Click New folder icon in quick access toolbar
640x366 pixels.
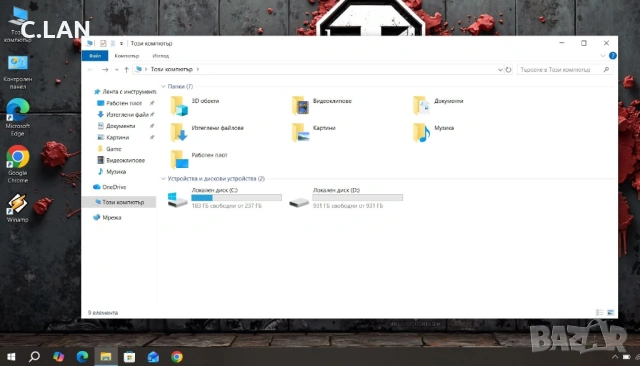(x=113, y=43)
